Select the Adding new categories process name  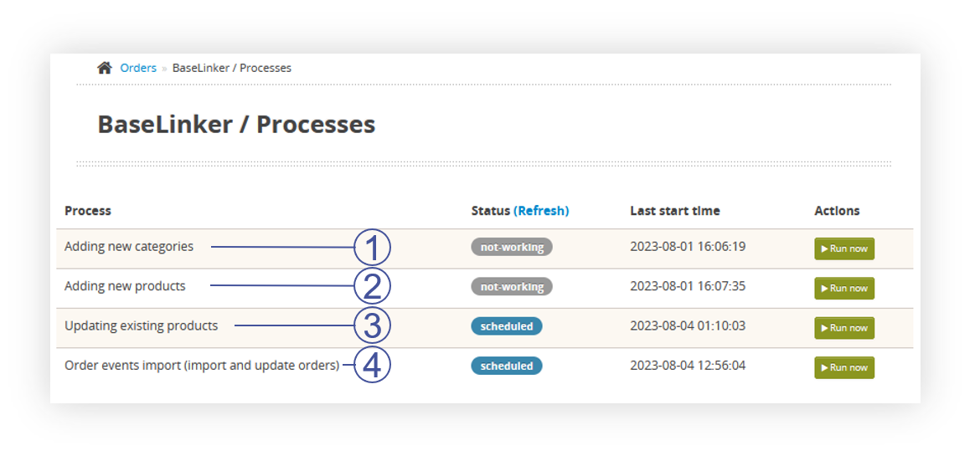click(129, 246)
